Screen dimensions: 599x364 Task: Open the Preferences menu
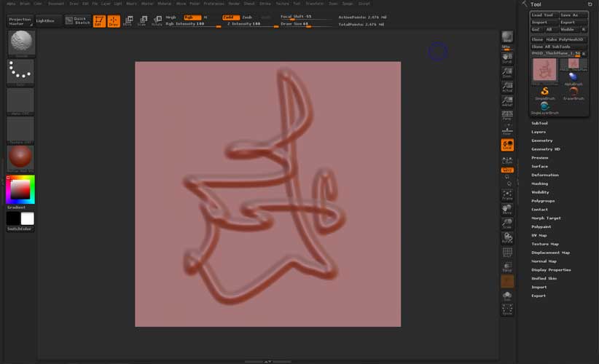point(214,4)
